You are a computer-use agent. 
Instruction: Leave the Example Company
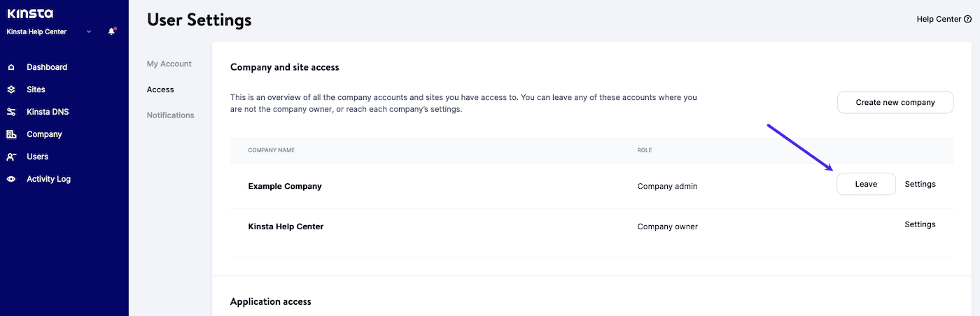click(866, 184)
